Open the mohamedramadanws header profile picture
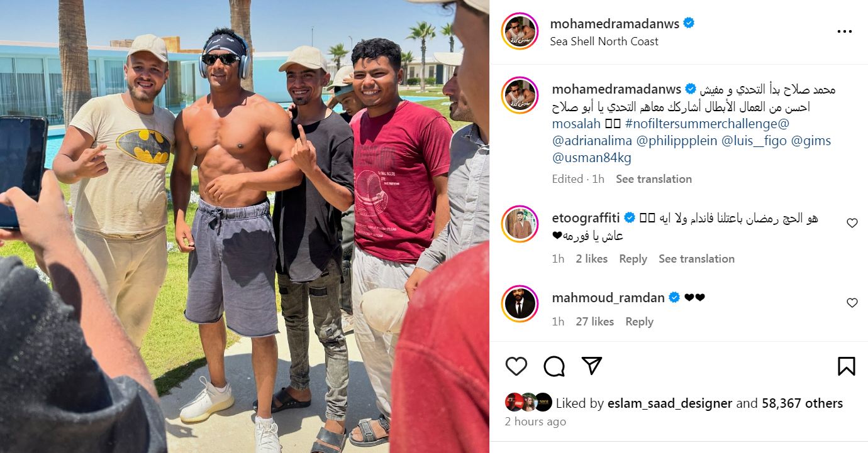The width and height of the screenshot is (868, 453). pyautogui.click(x=520, y=31)
